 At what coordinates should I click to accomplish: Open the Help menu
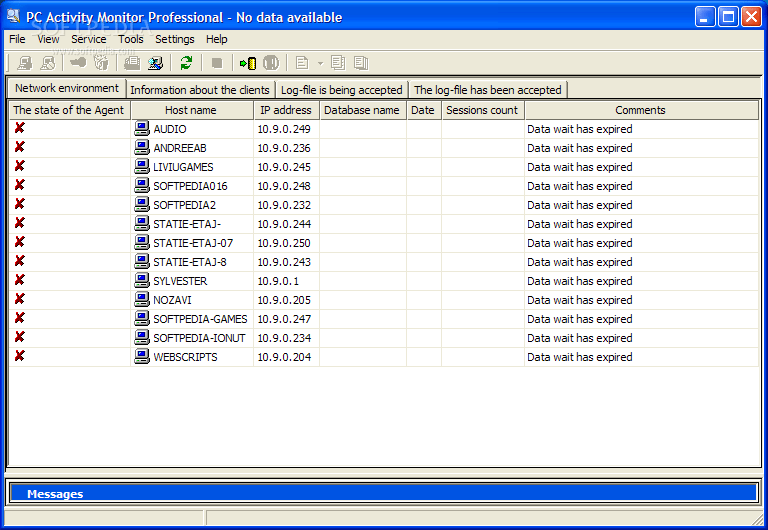[216, 39]
